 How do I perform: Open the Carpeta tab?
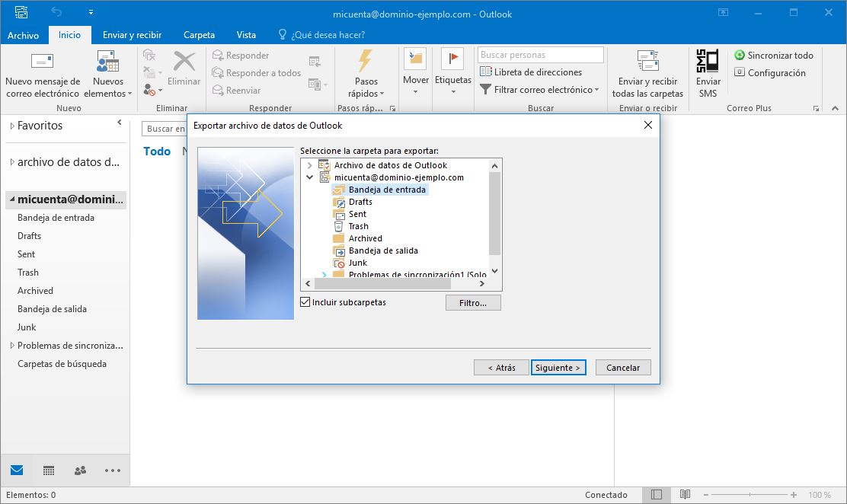pyautogui.click(x=199, y=35)
